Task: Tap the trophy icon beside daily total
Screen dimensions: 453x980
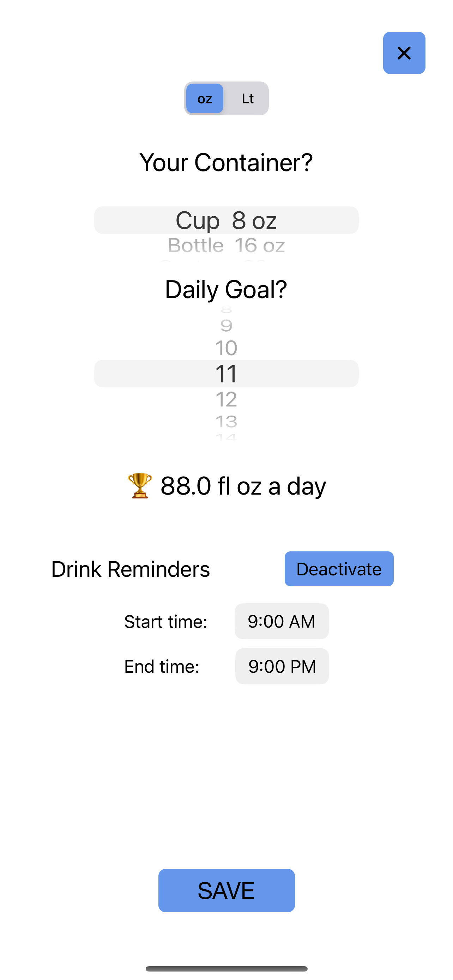Action: [x=140, y=486]
